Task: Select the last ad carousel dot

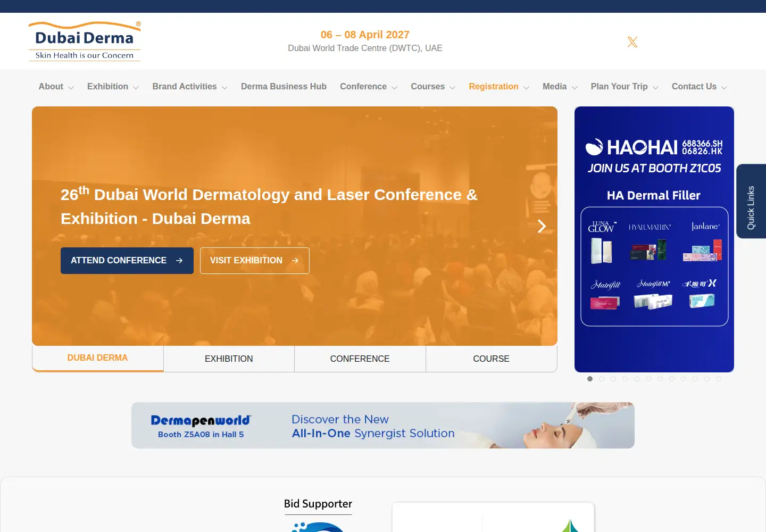Action: pos(719,379)
